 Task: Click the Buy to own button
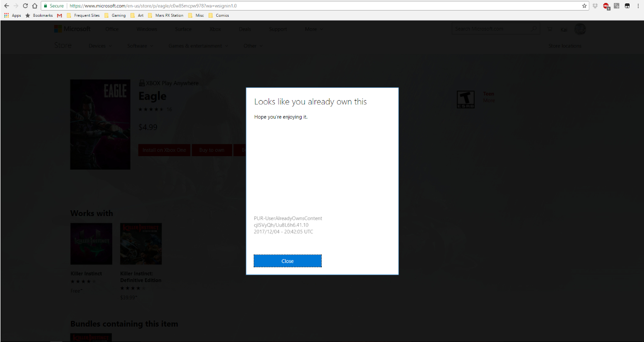(x=212, y=150)
